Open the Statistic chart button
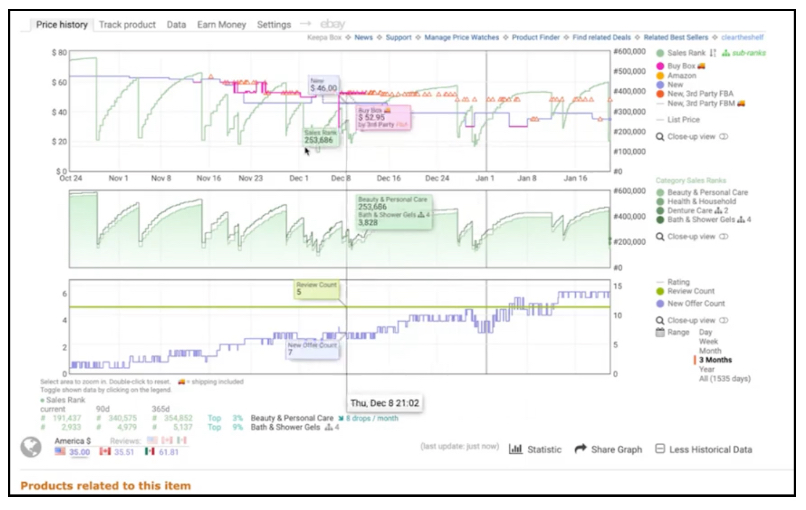Screen dimensions: 806x510 coord(535,449)
